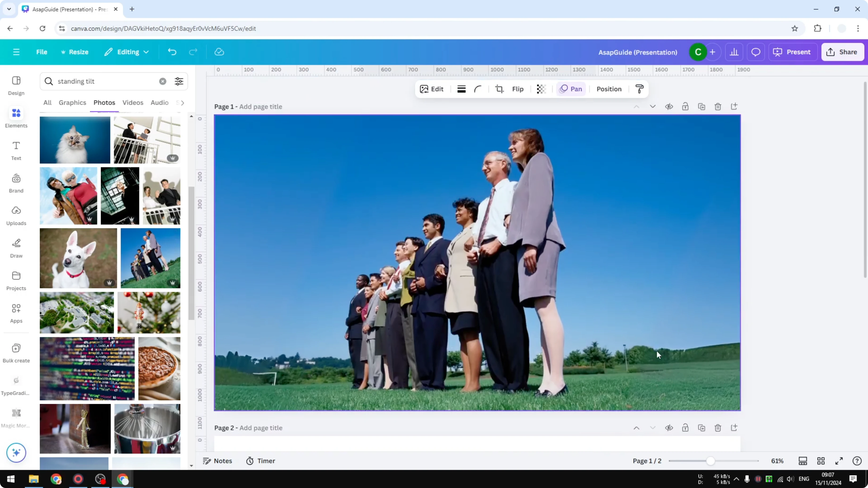
Task: Open image transparency settings
Action: pyautogui.click(x=541, y=89)
